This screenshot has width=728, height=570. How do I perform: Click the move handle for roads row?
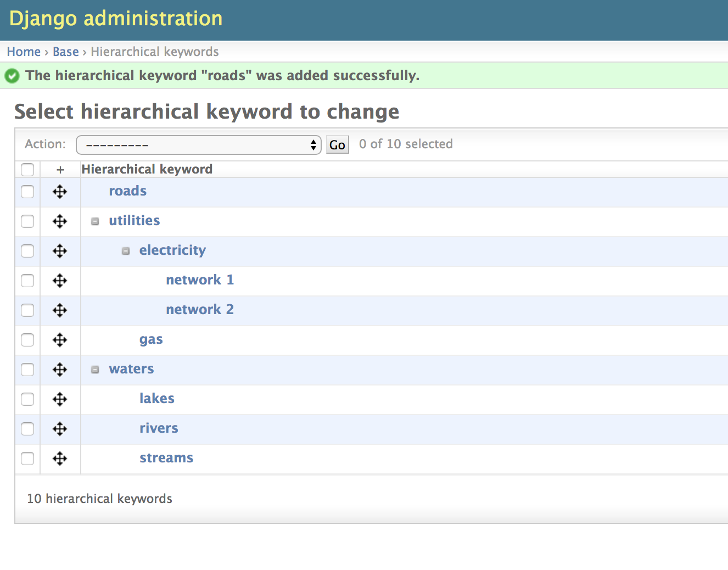point(60,192)
